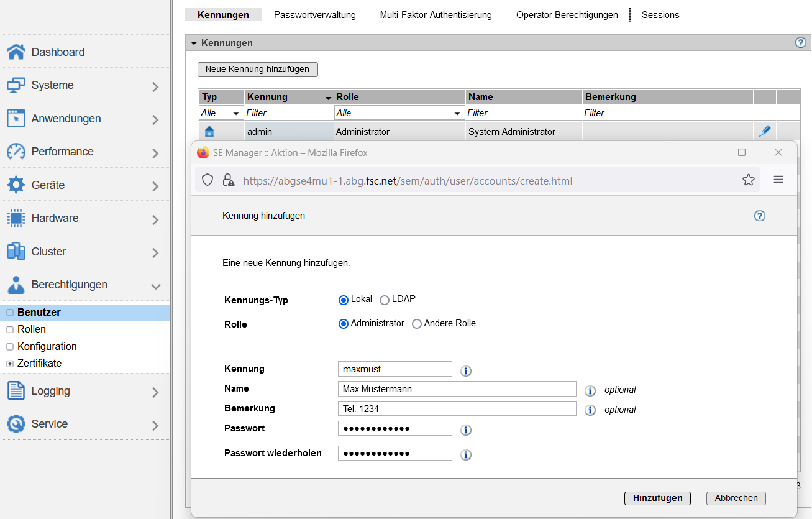812x519 pixels.
Task: Open the Rolle filter dropdown
Action: point(399,113)
